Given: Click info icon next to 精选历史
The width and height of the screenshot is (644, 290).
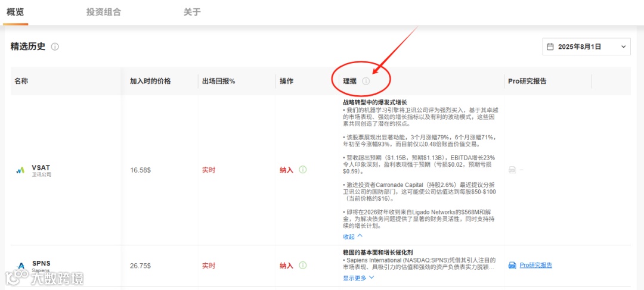Looking at the screenshot, I should 55,47.
